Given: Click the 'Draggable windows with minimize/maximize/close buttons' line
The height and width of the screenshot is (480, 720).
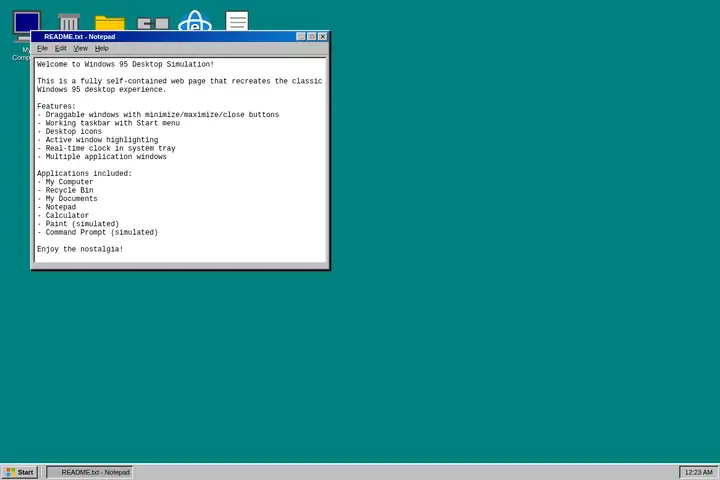Looking at the screenshot, I should (158, 114).
